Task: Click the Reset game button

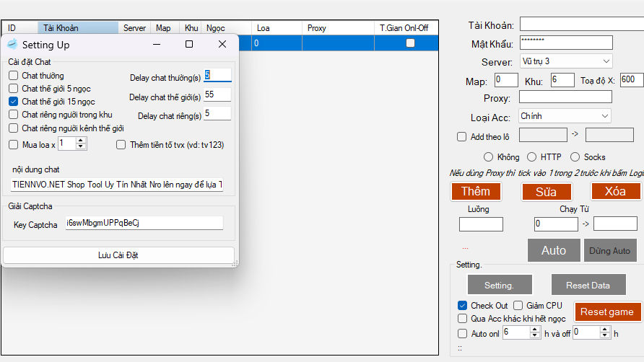Action: [x=607, y=312]
